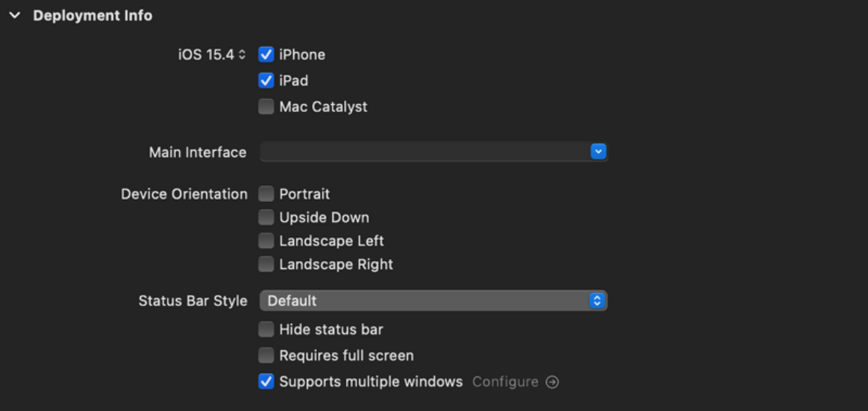Uncheck the iPhone checkbox
Screen dimensions: 868x411
pyautogui.click(x=266, y=55)
